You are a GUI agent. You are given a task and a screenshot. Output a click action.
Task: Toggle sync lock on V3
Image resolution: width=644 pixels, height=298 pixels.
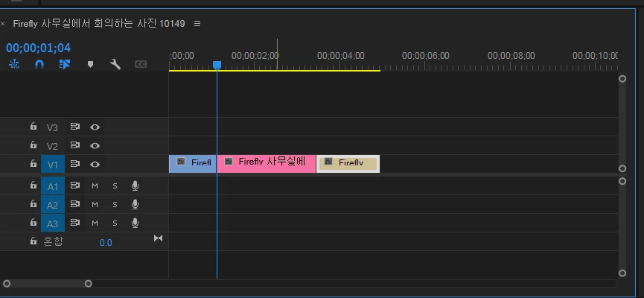(74, 127)
